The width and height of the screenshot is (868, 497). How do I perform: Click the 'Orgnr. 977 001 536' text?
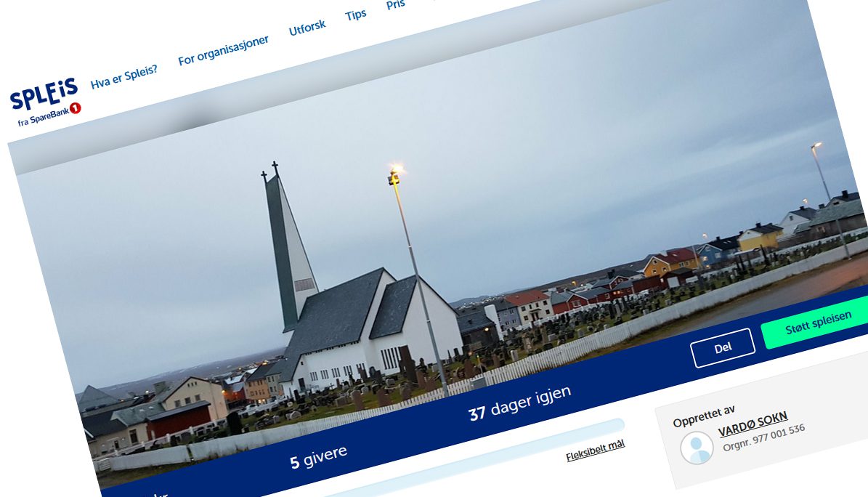(x=763, y=437)
